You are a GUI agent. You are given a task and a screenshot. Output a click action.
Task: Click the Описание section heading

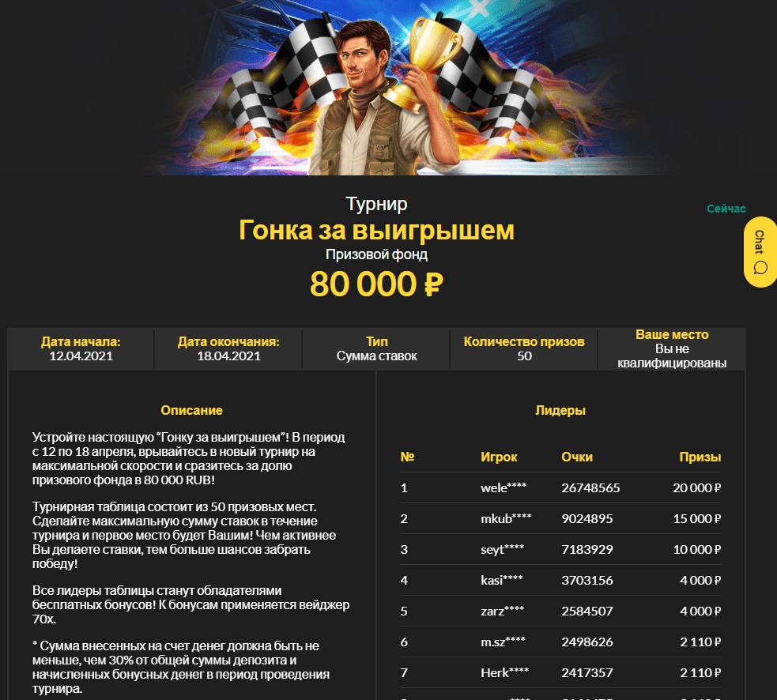191,410
